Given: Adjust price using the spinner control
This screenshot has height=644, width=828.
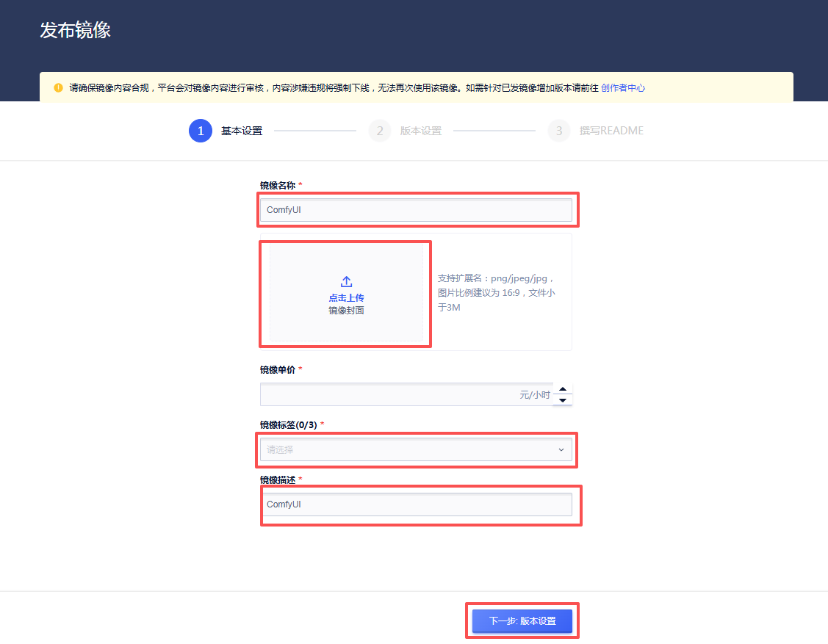Looking at the screenshot, I should pos(564,394).
